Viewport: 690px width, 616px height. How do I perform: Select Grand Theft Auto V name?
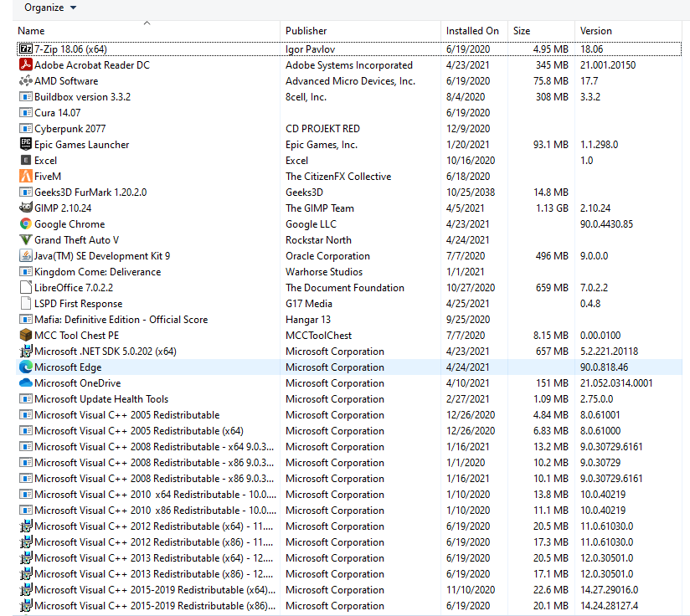[x=76, y=240]
